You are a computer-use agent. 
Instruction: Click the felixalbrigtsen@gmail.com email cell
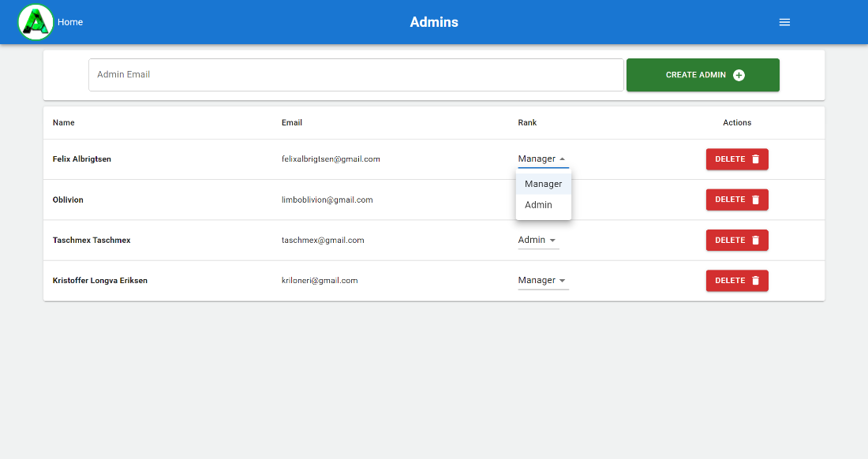point(331,159)
